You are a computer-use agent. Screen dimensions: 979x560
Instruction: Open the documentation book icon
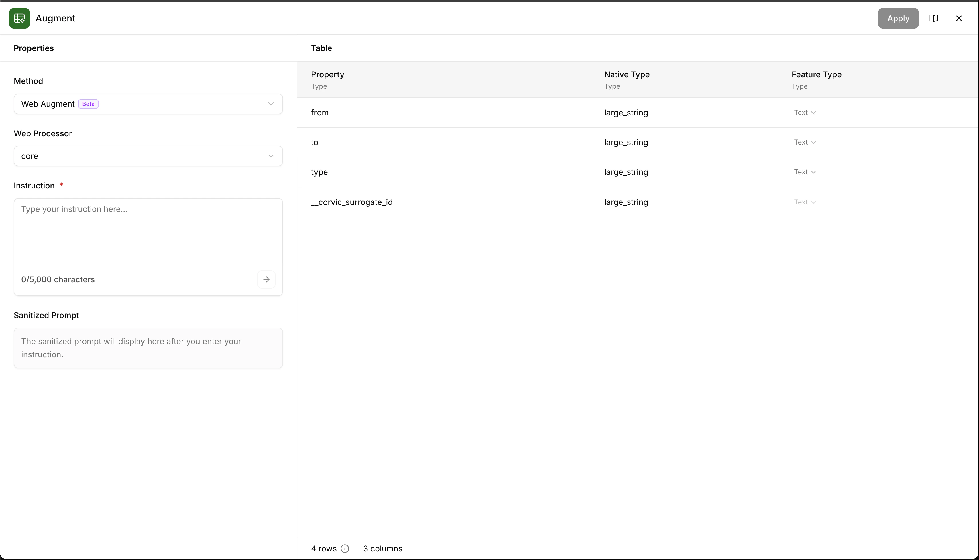[934, 18]
